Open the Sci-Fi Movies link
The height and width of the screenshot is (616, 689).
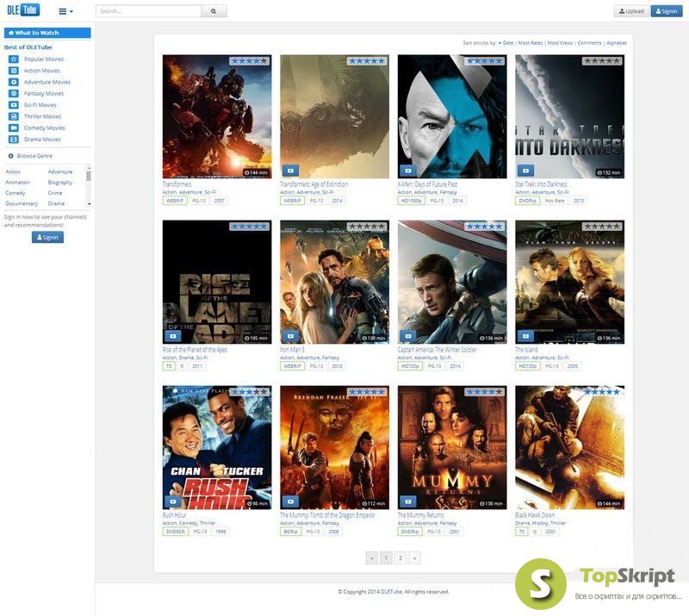coord(40,104)
